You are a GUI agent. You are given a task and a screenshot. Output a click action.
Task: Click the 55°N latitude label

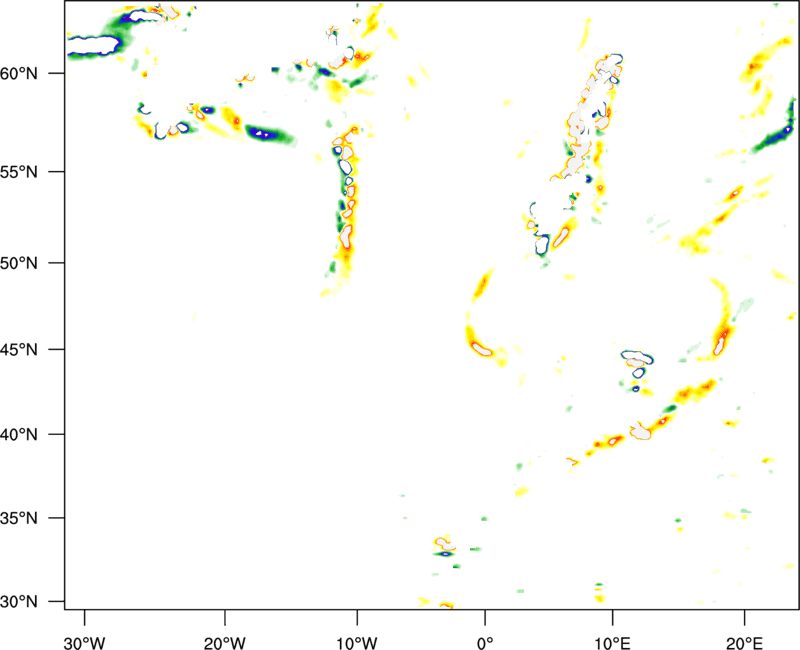(19, 171)
